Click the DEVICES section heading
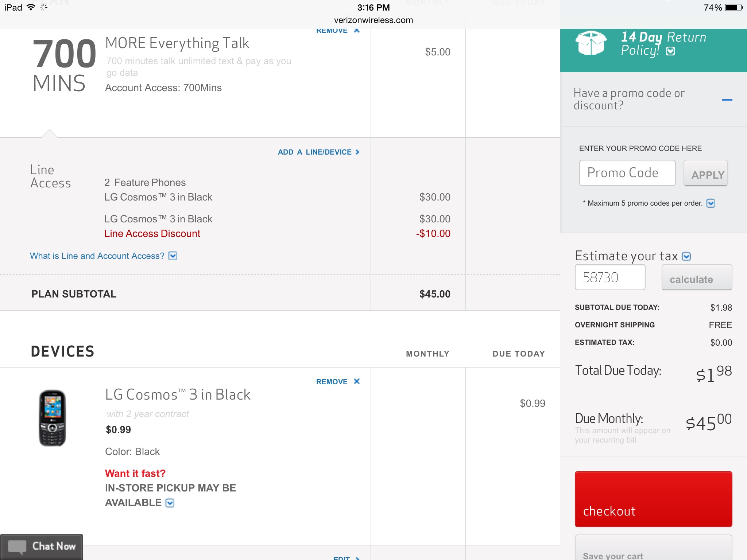Screen dimensions: 747x560 (62, 351)
